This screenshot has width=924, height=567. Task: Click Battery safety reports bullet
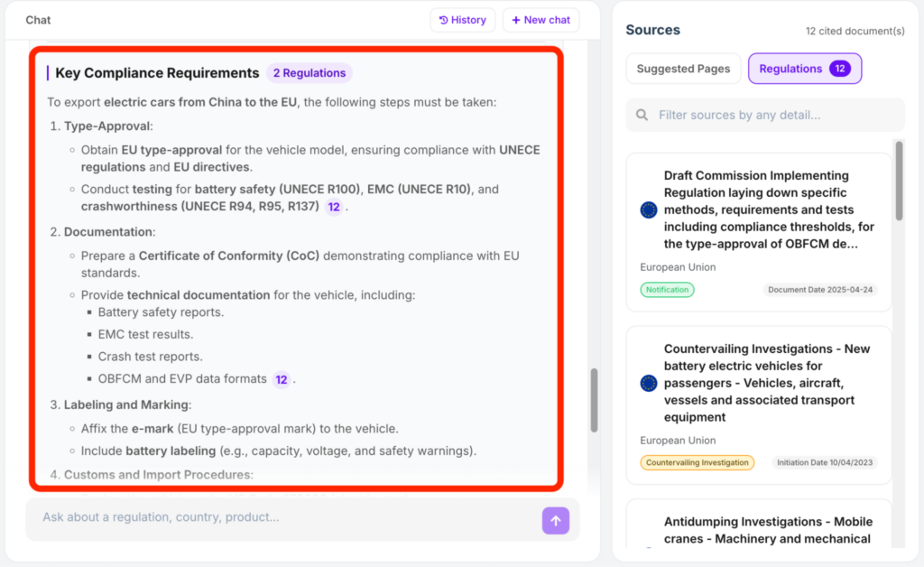161,312
